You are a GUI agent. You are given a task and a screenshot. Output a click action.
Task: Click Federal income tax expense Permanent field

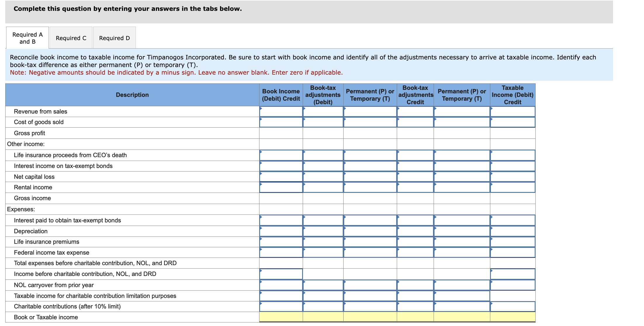pos(370,252)
